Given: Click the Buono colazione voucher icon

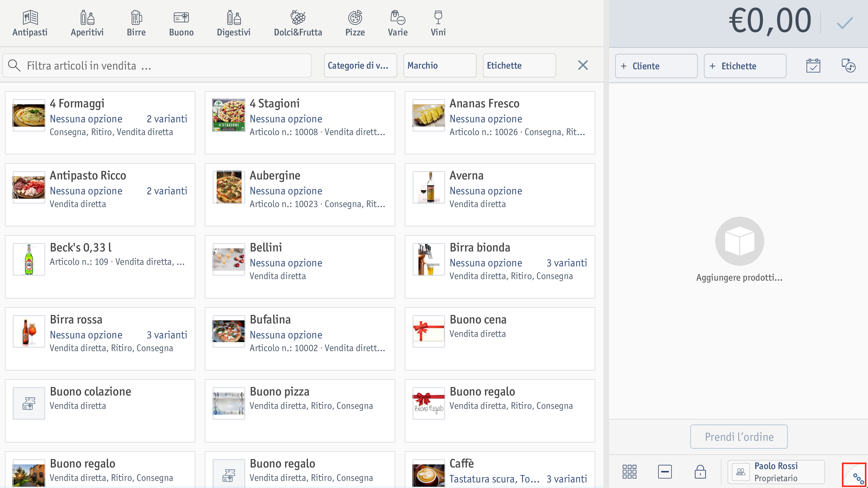Looking at the screenshot, I should (29, 403).
